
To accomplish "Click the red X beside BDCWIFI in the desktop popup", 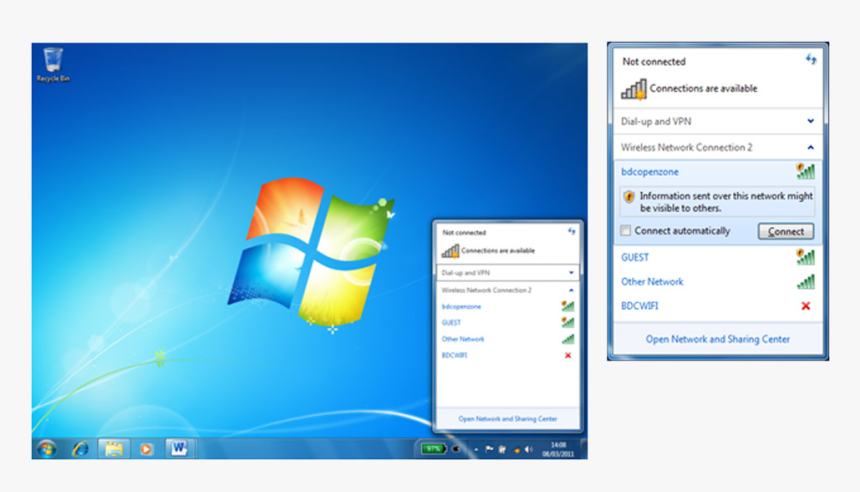I will [568, 355].
